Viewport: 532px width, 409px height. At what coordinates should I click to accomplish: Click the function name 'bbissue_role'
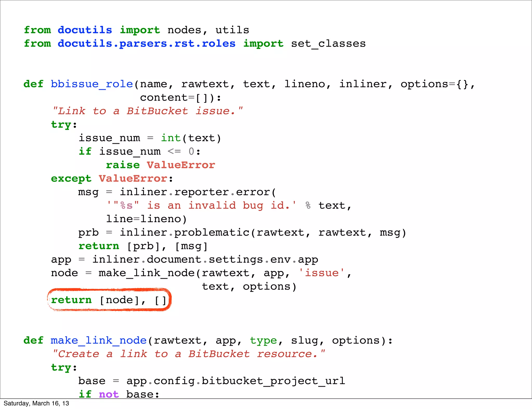pyautogui.click(x=92, y=84)
